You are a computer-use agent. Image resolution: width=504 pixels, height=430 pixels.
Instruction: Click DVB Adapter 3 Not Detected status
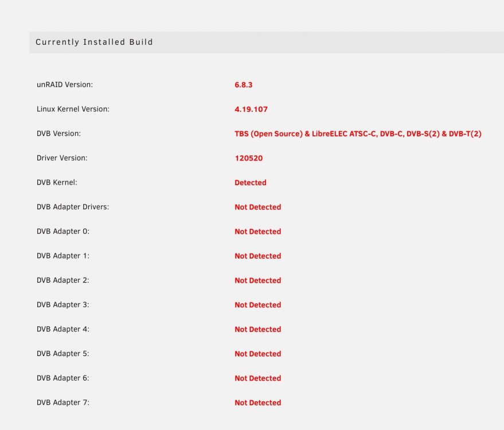(x=258, y=304)
